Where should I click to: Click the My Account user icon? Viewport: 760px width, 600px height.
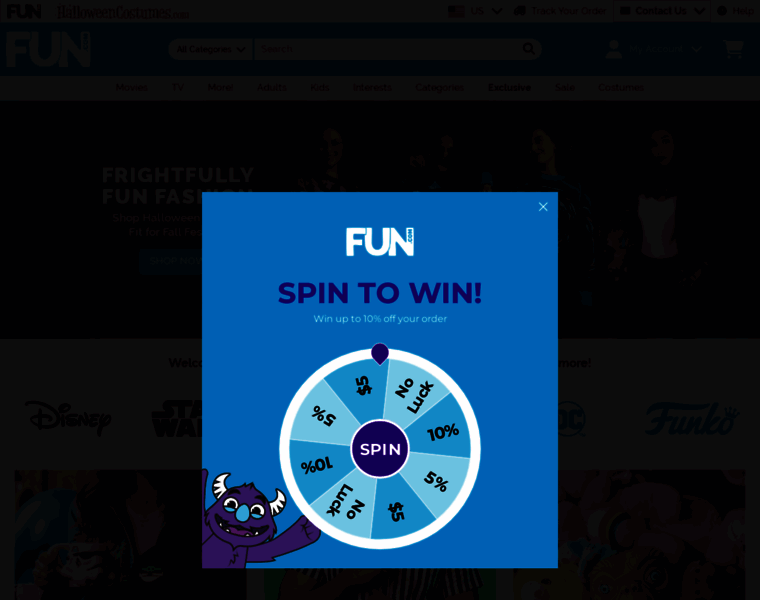click(614, 49)
